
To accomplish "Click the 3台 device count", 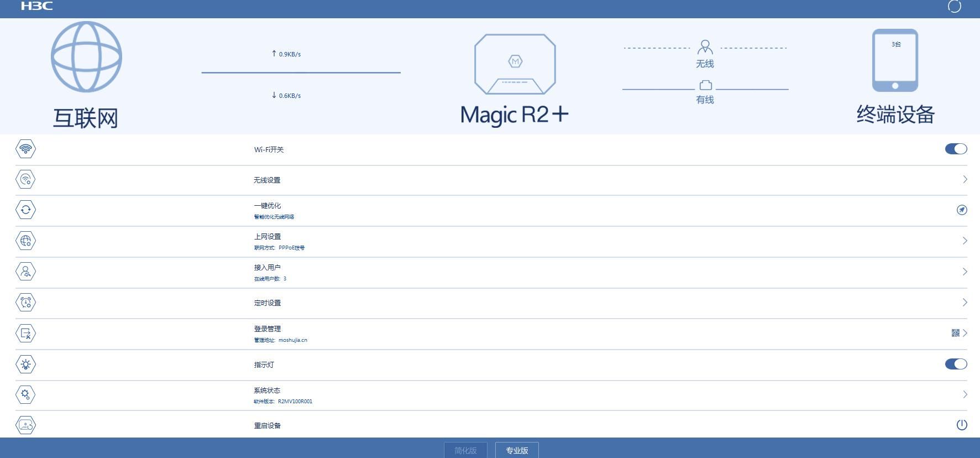I will 896,44.
